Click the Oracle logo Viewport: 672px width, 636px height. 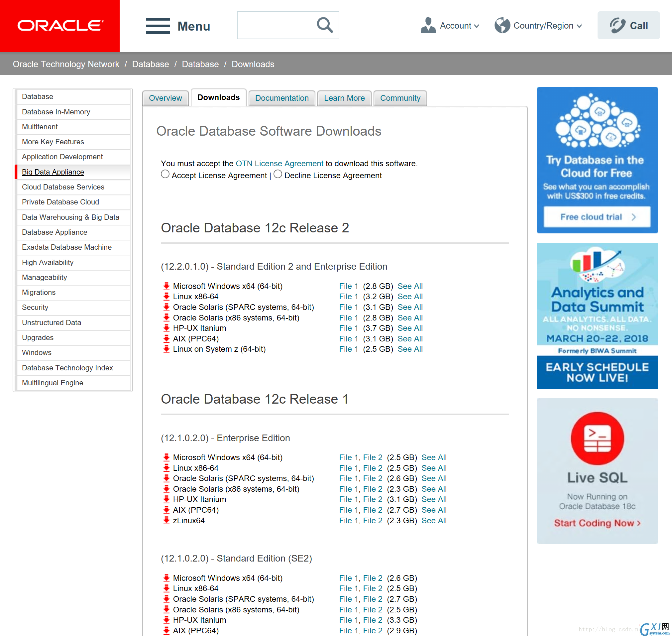[x=60, y=26]
